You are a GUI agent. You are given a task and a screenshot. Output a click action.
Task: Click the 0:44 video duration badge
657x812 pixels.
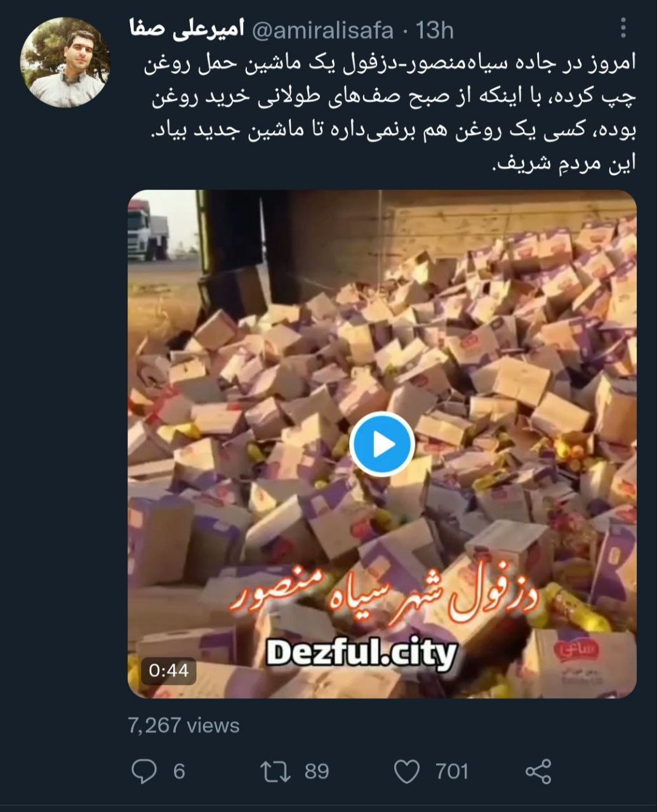169,671
